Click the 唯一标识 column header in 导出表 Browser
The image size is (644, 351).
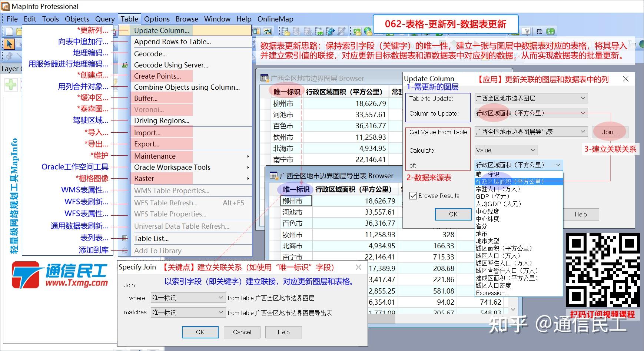(296, 189)
